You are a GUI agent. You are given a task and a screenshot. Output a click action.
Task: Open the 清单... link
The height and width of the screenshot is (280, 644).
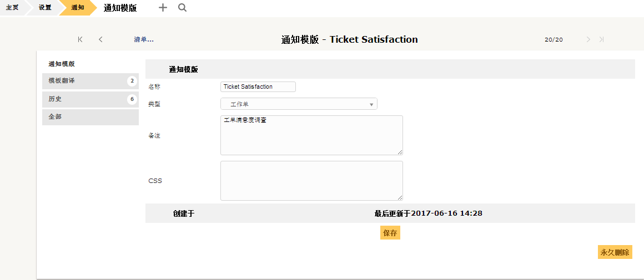(144, 40)
